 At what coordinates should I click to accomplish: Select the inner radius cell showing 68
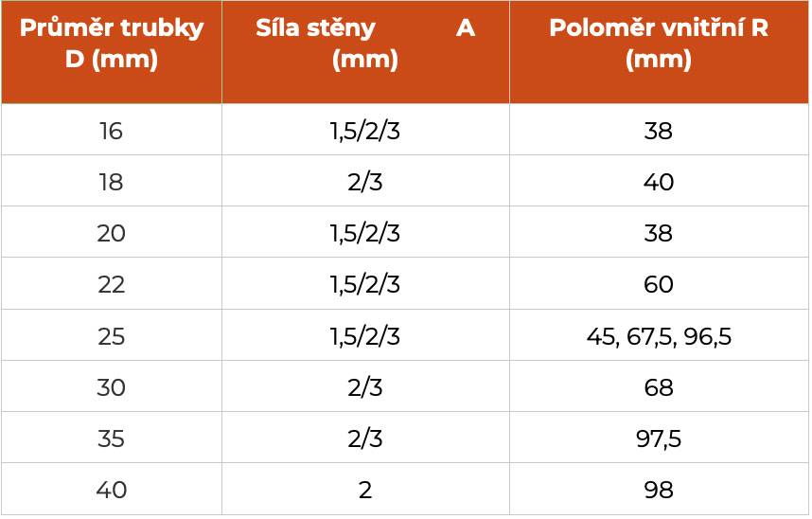point(659,387)
